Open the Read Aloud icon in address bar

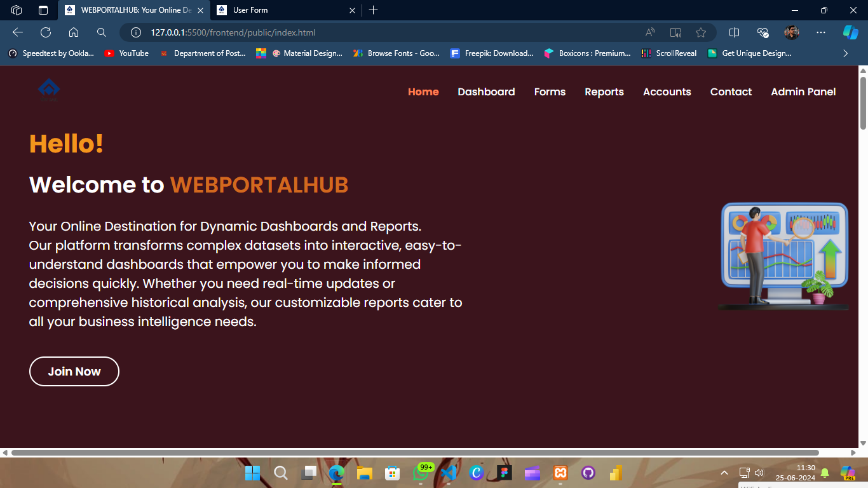pyautogui.click(x=649, y=32)
